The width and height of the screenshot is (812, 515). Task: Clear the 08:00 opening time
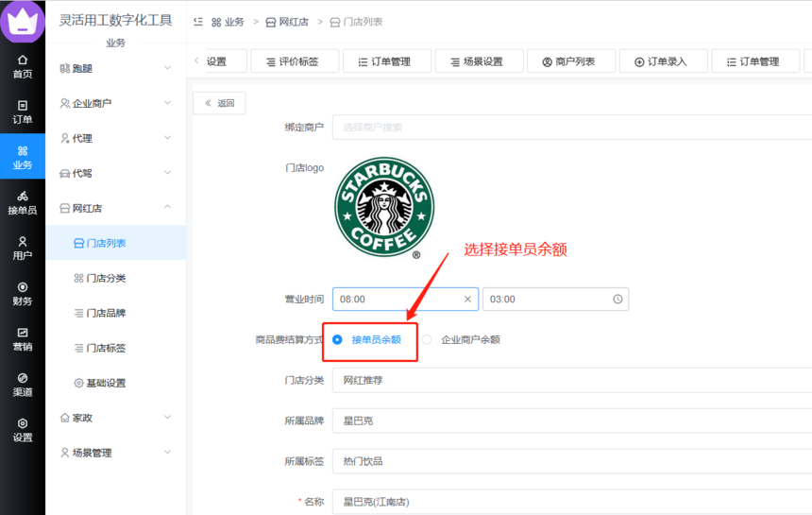click(467, 299)
